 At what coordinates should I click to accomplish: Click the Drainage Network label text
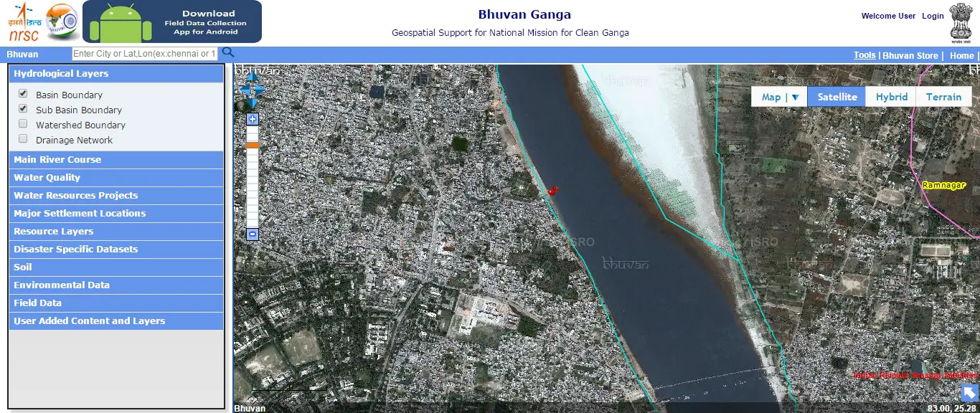[x=75, y=140]
